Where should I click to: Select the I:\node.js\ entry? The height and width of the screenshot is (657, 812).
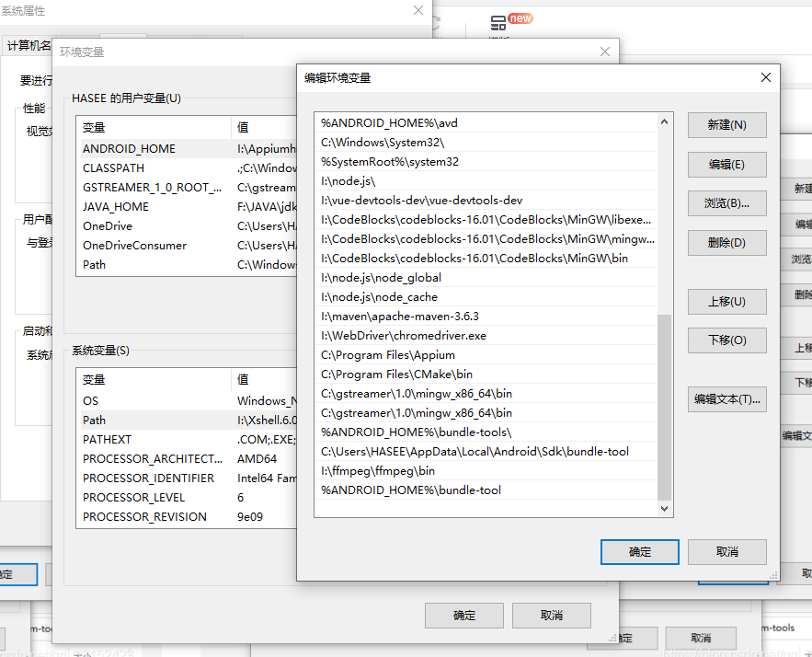click(486, 181)
